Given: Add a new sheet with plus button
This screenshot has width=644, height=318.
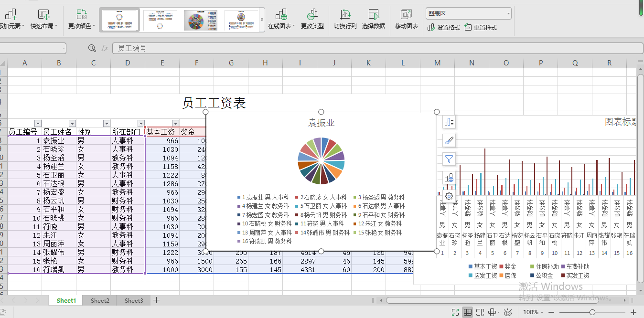Looking at the screenshot, I should pos(156,300).
